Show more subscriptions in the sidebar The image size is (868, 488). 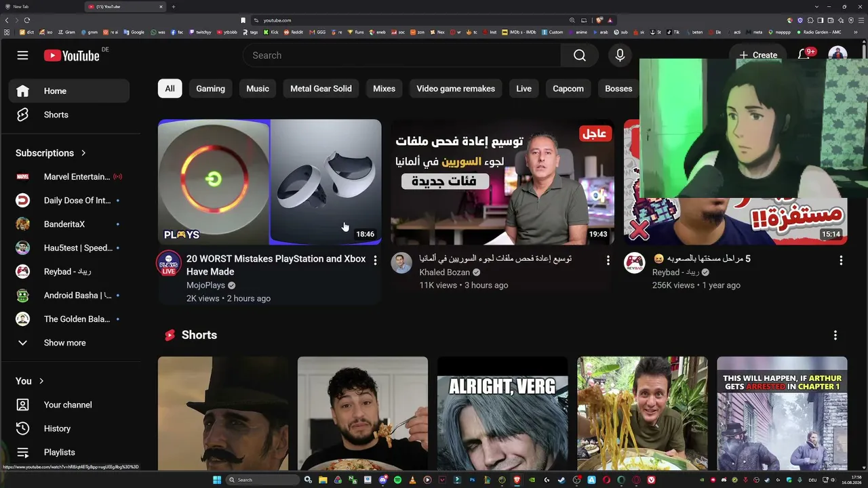click(x=69, y=343)
